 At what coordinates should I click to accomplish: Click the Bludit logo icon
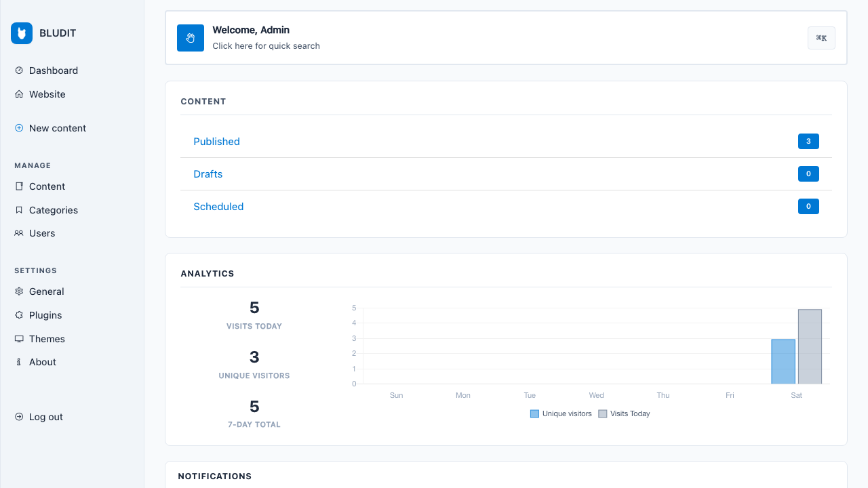(x=22, y=33)
